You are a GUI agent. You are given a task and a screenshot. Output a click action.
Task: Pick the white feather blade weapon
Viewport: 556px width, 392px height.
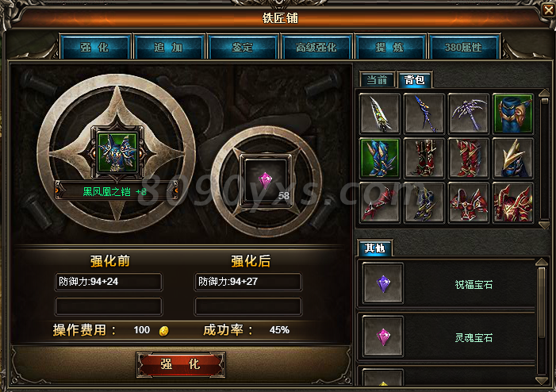[x=380, y=113]
